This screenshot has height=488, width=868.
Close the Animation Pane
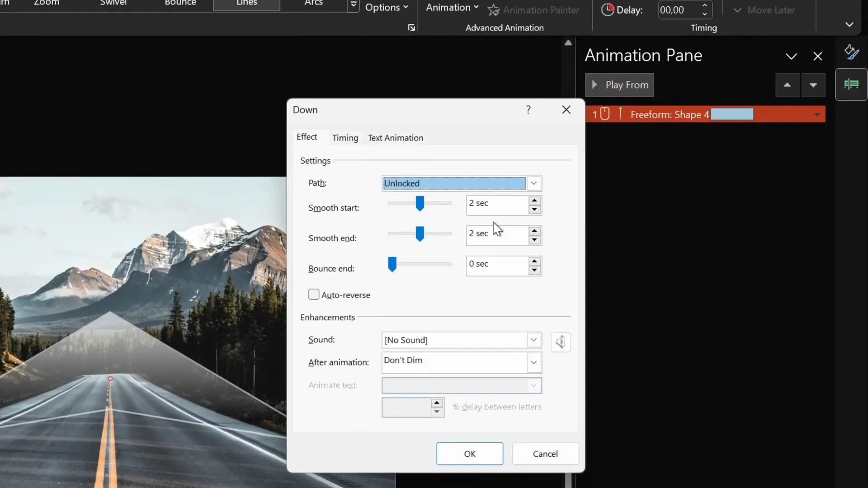pyautogui.click(x=817, y=56)
